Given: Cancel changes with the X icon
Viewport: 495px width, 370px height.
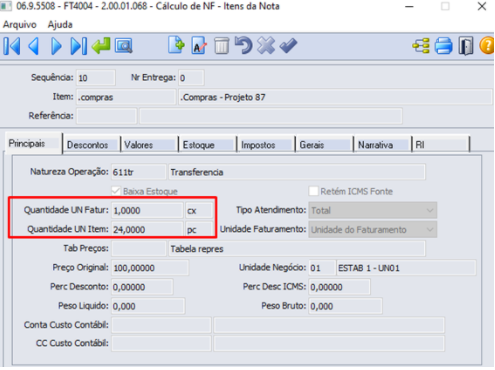Looking at the screenshot, I should pyautogui.click(x=266, y=45).
